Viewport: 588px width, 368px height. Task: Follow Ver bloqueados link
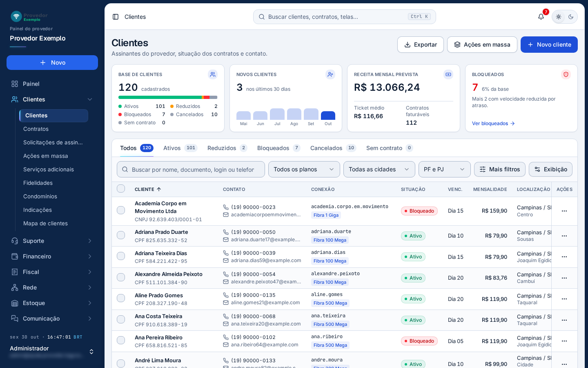point(493,123)
